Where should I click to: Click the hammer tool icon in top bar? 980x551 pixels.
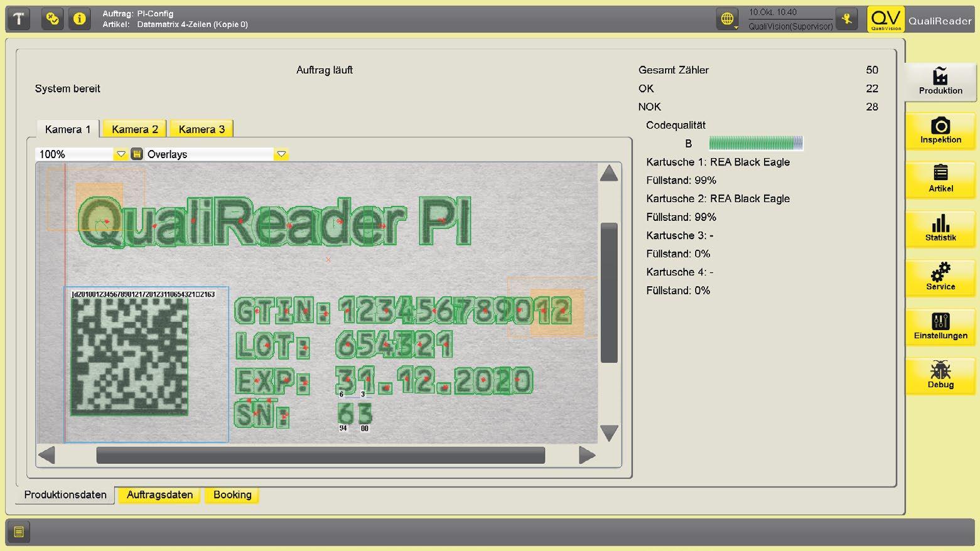coord(19,19)
